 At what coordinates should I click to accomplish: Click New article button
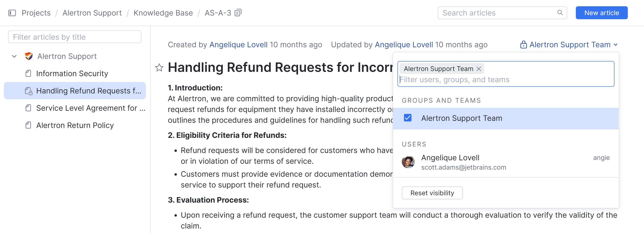pos(601,13)
